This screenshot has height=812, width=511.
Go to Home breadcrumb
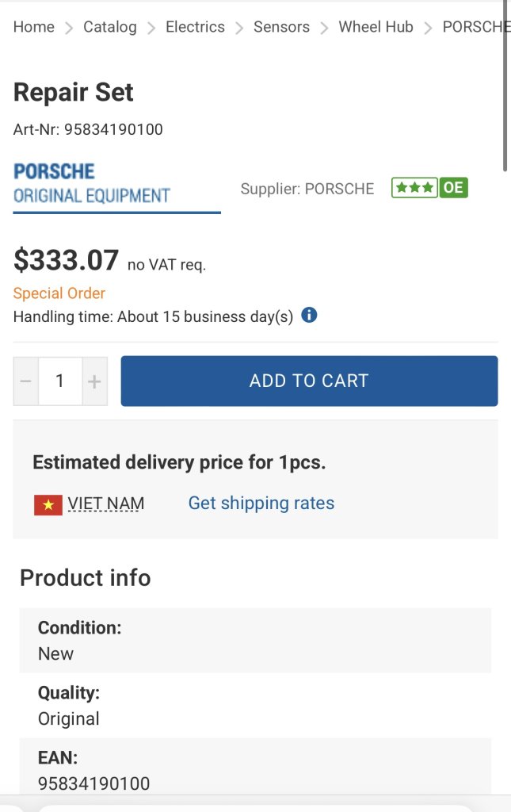[33, 27]
